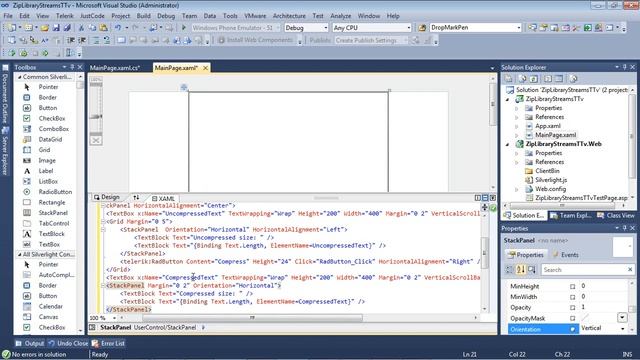Open the Output window button
This screenshot has width=640, height=360.
click(30, 344)
